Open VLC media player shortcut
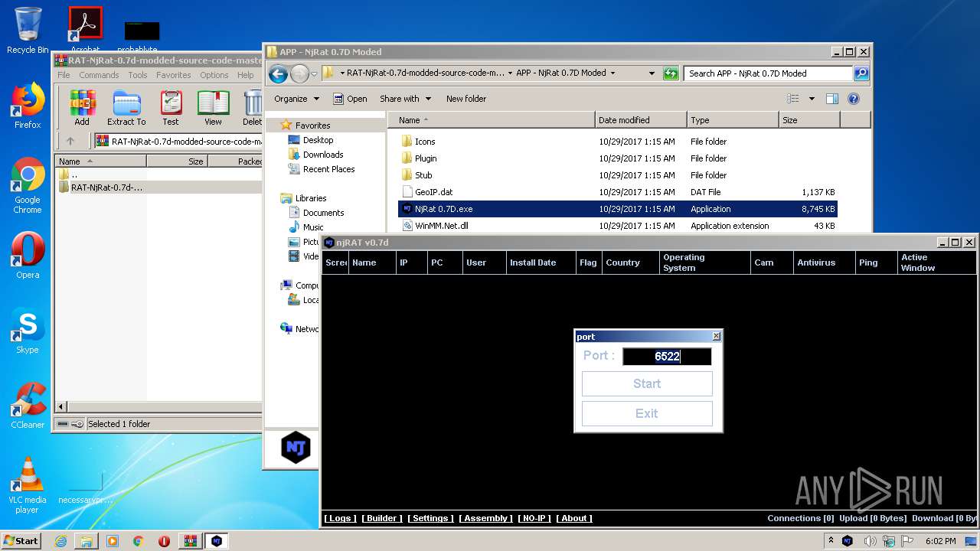Screen dimensions: 980x551 28,485
